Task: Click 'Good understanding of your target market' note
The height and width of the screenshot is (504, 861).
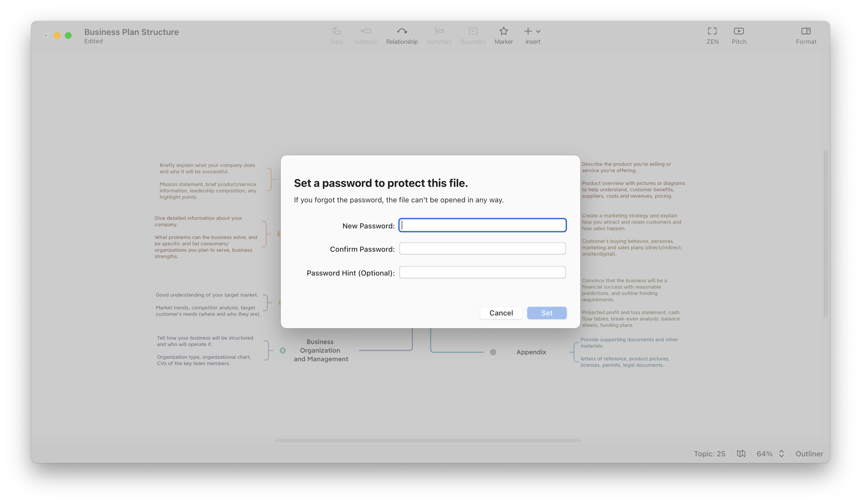Action: (207, 295)
